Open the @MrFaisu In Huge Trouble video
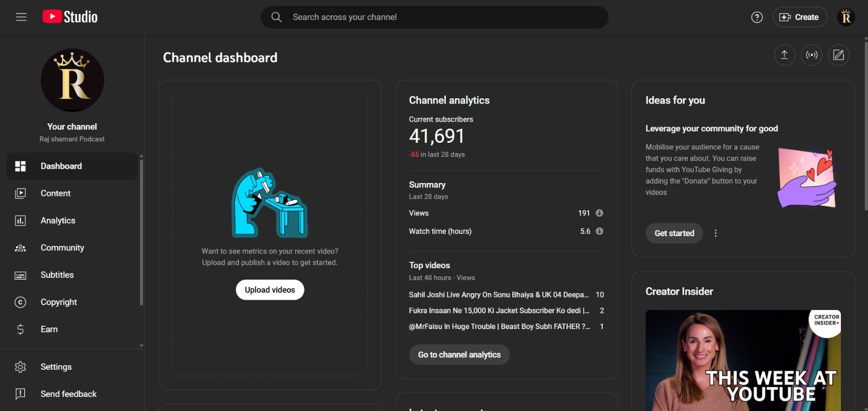The image size is (868, 411). pyautogui.click(x=500, y=326)
